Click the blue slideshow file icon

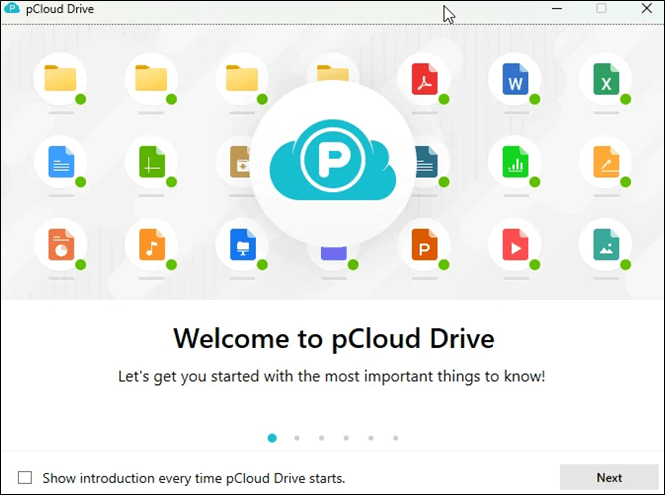(243, 244)
